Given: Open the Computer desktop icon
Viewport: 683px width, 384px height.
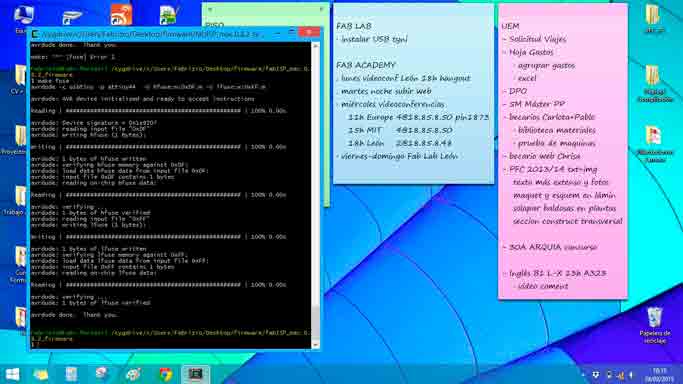Looking at the screenshot, I should pos(23,17).
